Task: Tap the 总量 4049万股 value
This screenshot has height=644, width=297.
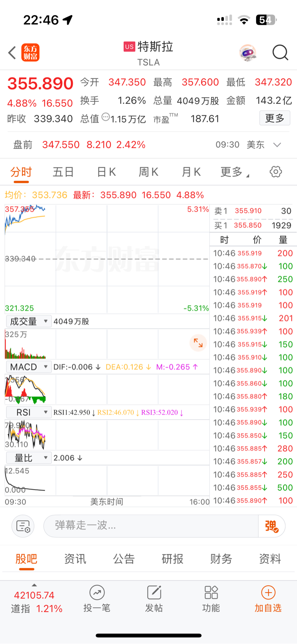Action: tap(198, 101)
